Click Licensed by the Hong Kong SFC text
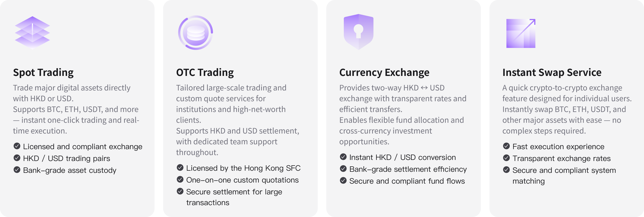The height and width of the screenshot is (217, 644). [243, 168]
